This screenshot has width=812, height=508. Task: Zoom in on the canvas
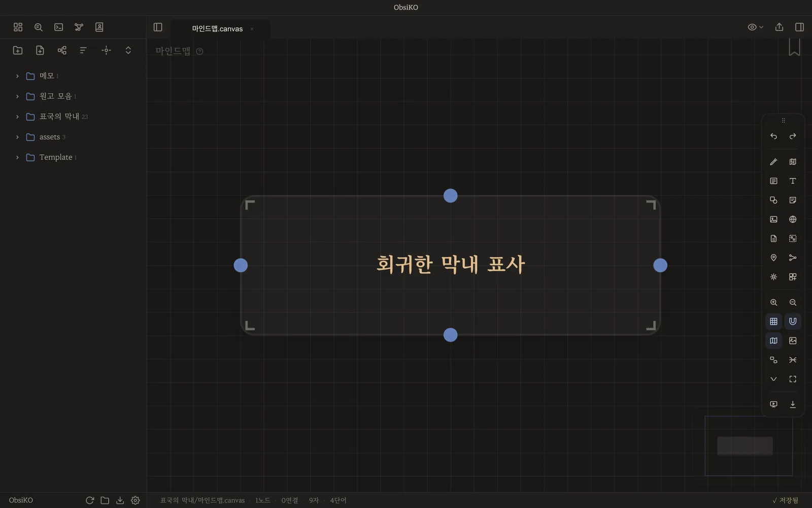[773, 302]
